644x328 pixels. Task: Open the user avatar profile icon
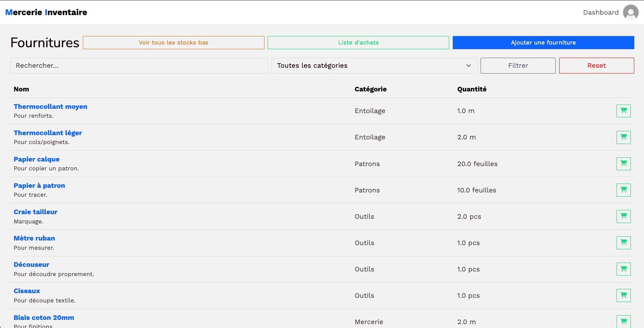click(x=630, y=12)
